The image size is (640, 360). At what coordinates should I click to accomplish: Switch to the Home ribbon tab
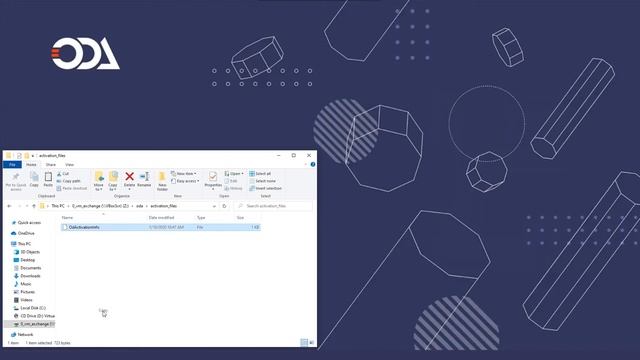[x=31, y=164]
